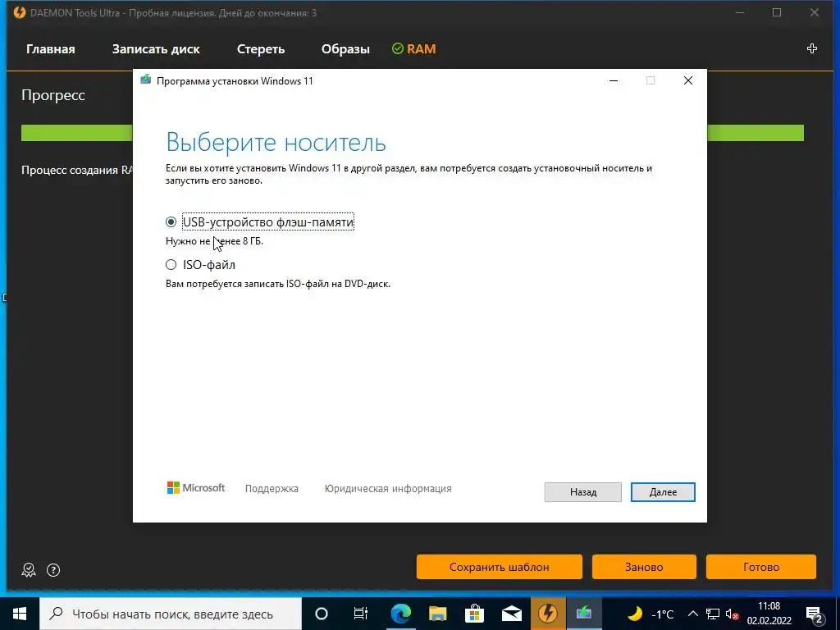
Task: Click the Сохранить шаблон button
Action: (500, 567)
